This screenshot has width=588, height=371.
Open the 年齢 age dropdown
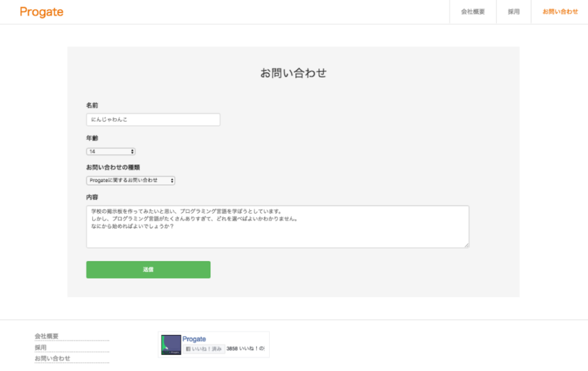[x=110, y=151]
